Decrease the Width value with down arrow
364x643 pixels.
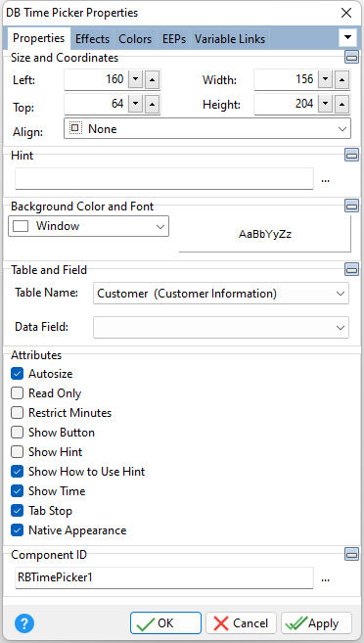326,79
